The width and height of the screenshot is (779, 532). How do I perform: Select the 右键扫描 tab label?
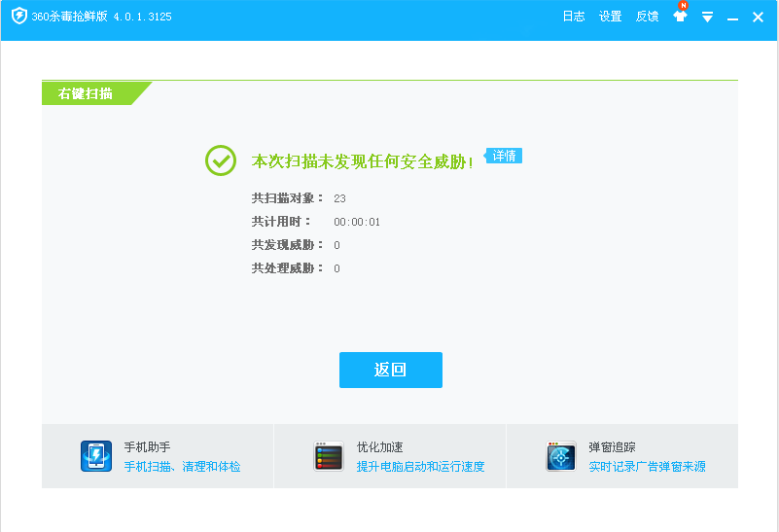tap(86, 93)
